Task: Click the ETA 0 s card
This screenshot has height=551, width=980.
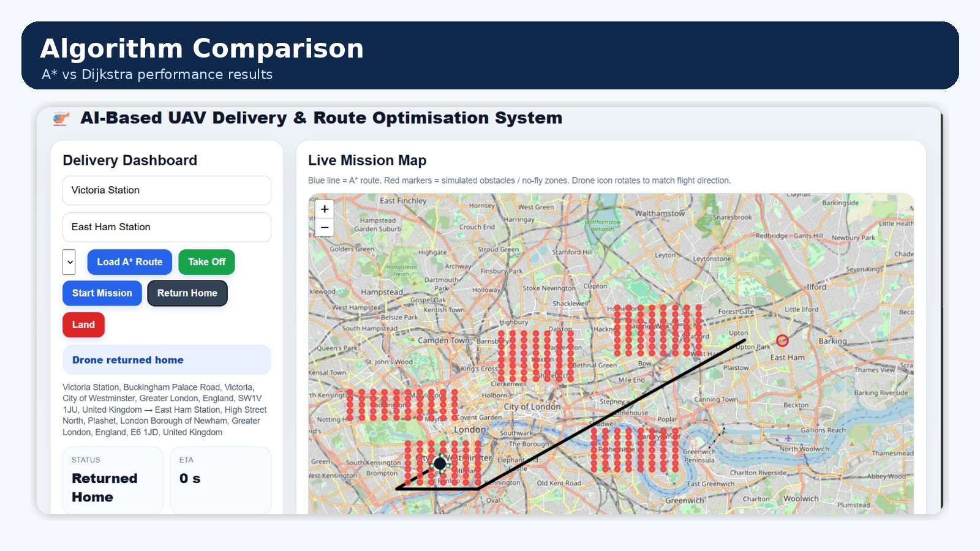Action: pos(221,481)
